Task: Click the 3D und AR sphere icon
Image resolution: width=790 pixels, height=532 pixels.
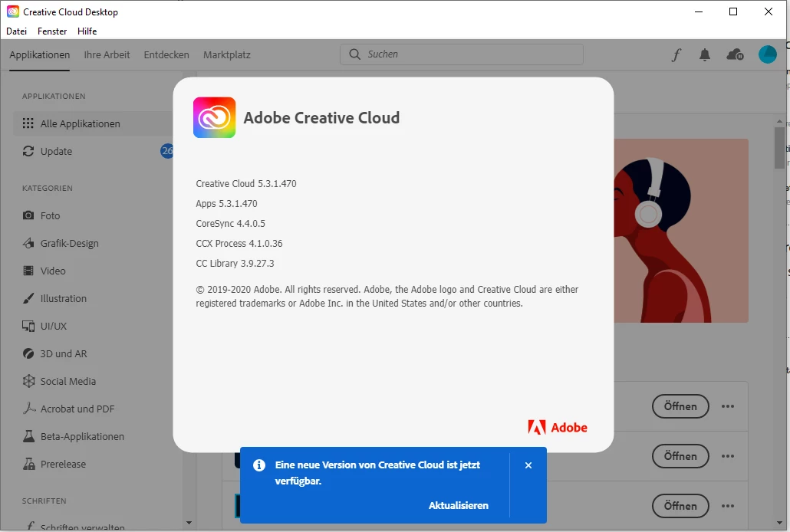Action: [x=28, y=353]
